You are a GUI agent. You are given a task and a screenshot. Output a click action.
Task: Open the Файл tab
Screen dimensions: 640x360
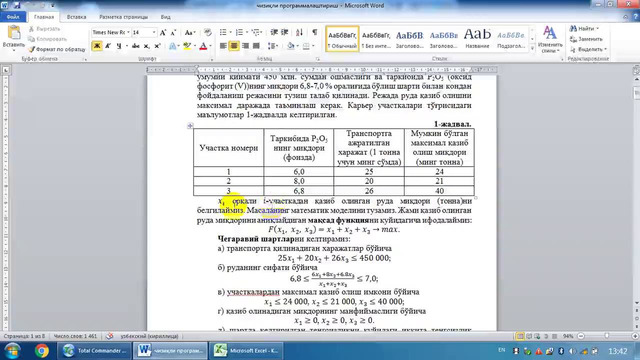point(13,17)
